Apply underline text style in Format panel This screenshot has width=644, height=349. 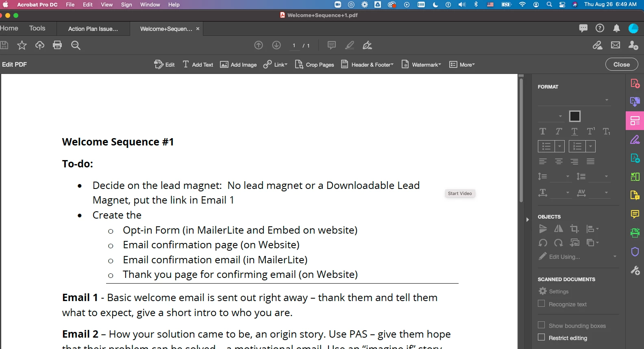574,131
